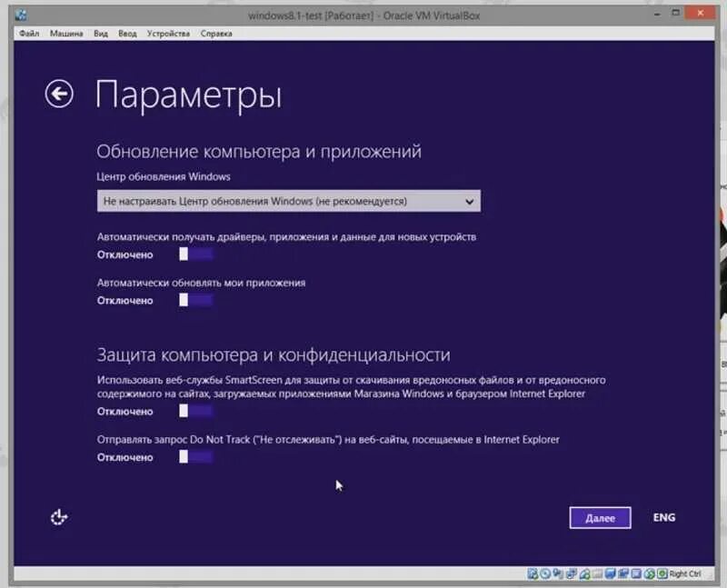This screenshot has height=588, width=727.
Task: Minimize the VirtualBox window
Action: (656, 15)
